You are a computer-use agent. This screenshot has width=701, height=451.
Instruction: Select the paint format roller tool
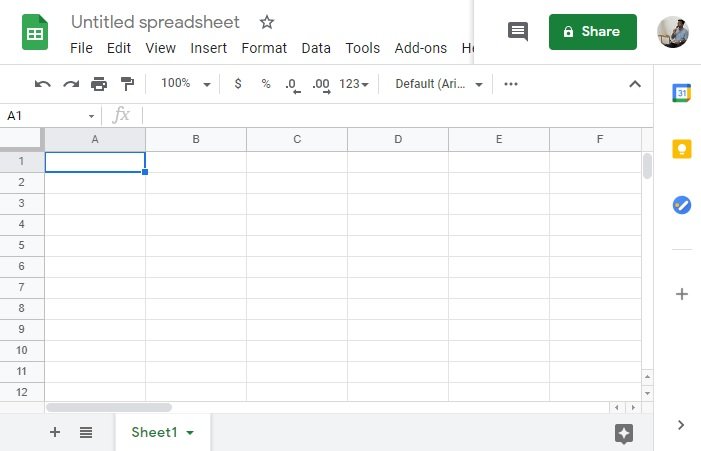click(127, 84)
